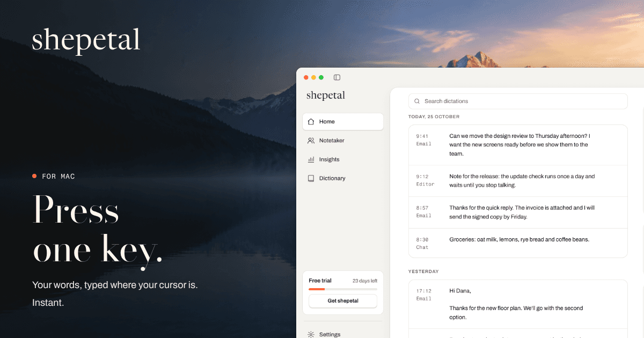
Task: Click the Insights bar chart icon
Action: click(311, 159)
